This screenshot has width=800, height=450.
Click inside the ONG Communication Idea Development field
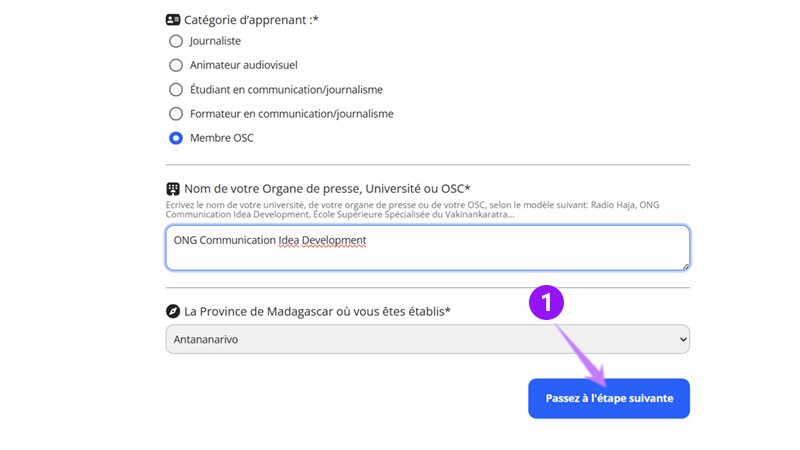[428, 248]
